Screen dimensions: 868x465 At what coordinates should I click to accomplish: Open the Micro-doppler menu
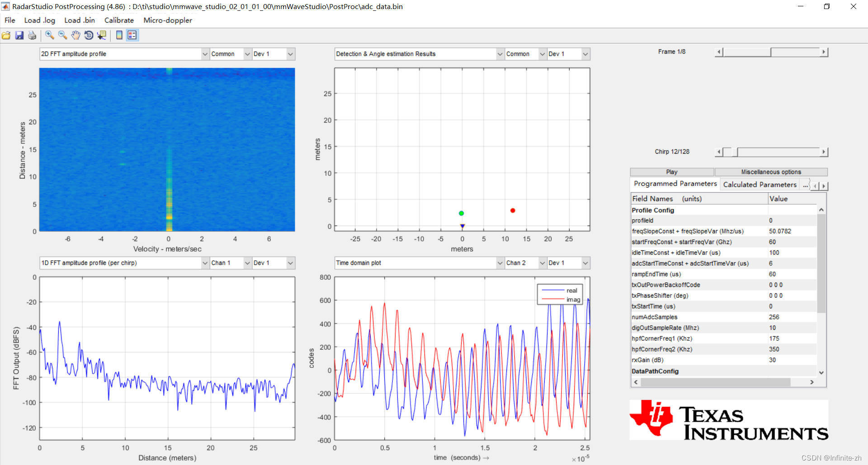[x=167, y=20]
